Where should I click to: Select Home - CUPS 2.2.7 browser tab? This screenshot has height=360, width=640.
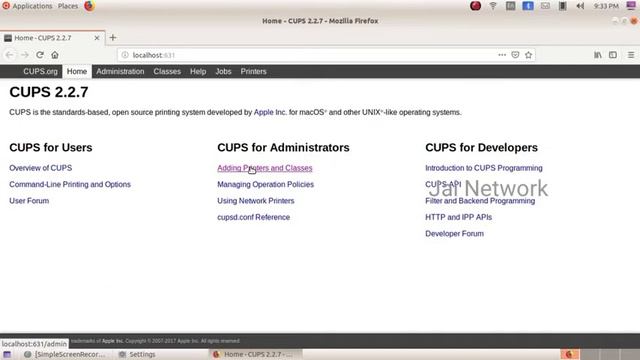coord(52,38)
